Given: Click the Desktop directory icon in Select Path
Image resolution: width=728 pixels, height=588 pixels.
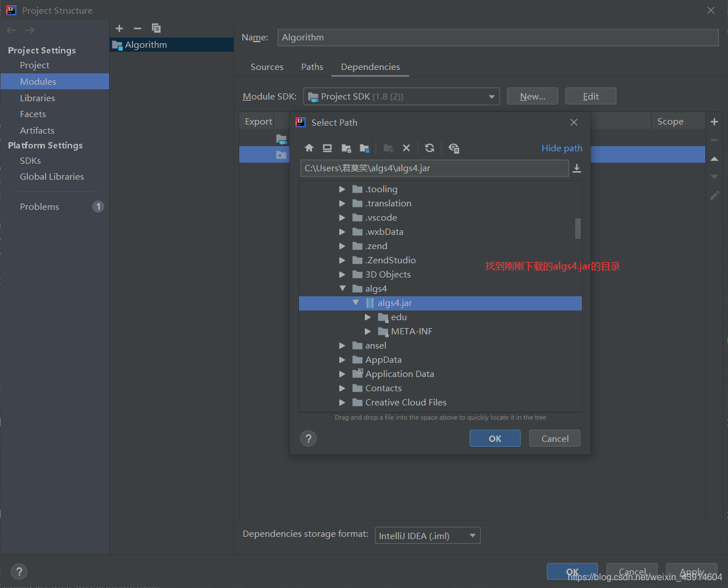Looking at the screenshot, I should coord(327,148).
